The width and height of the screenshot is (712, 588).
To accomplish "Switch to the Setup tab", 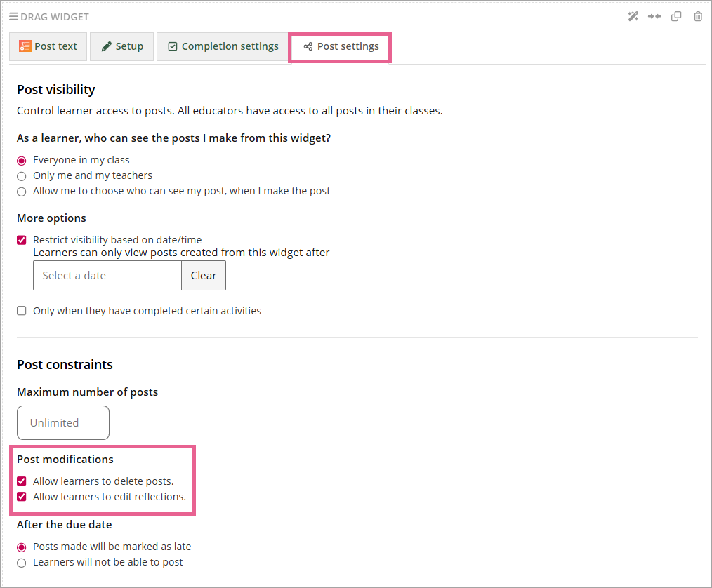I will [x=121, y=46].
